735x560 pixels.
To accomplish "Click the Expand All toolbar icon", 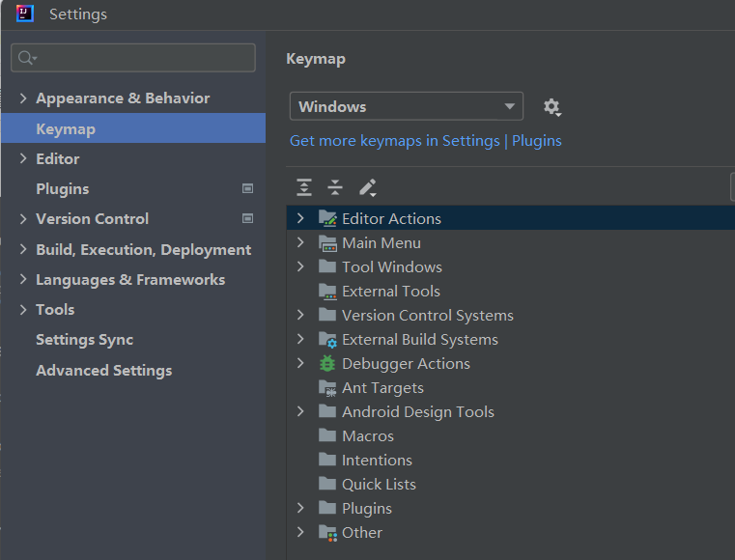I will (x=304, y=187).
